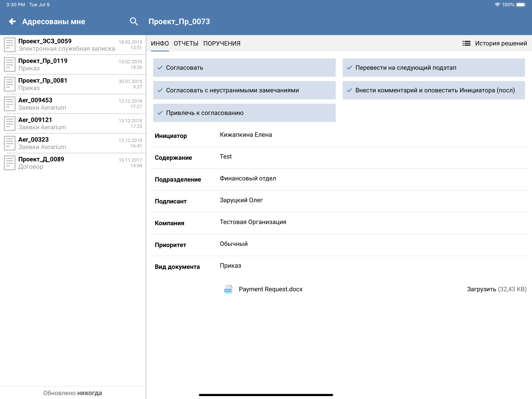Switch to ИНФО tab

click(x=160, y=44)
